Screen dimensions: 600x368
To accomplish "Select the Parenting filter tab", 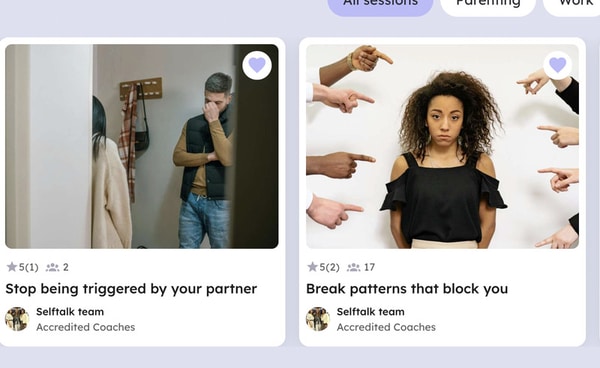I will [x=488, y=6].
